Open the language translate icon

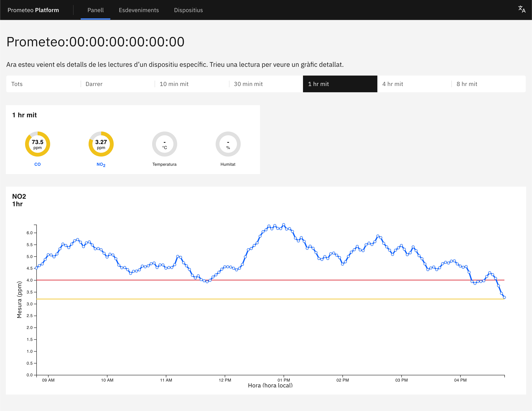(x=522, y=9)
